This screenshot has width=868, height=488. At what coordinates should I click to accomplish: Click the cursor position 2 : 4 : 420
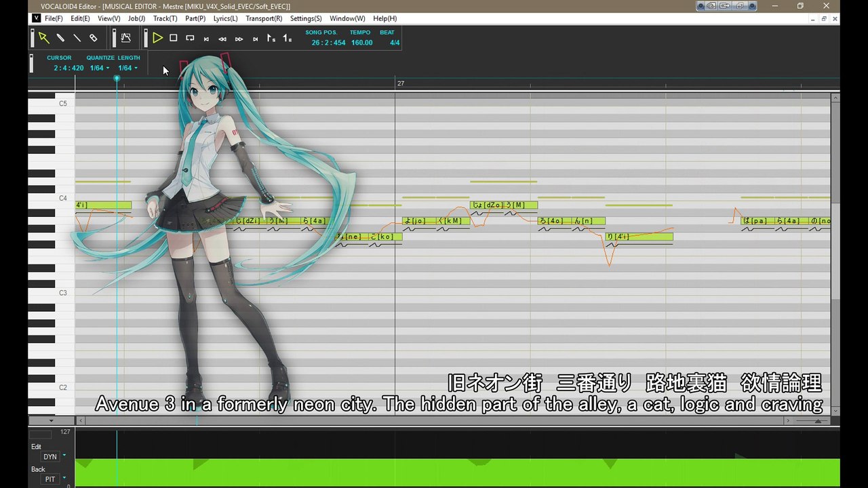[68, 68]
